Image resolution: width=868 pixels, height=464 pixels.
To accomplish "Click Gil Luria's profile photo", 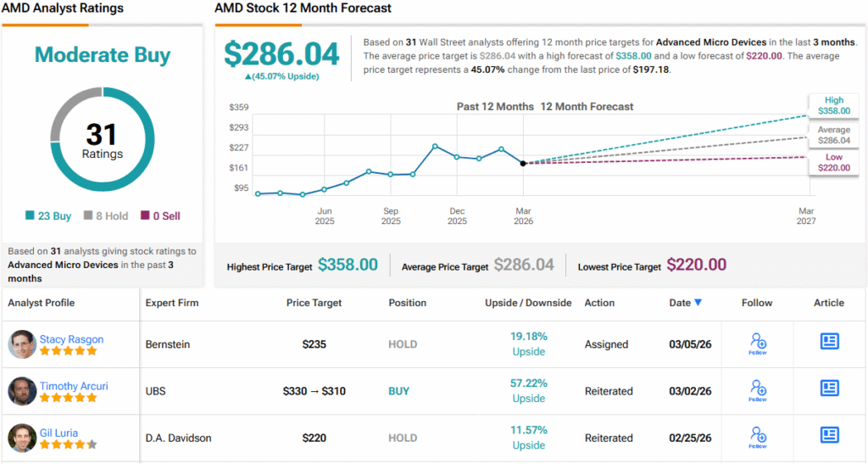I will coord(22,438).
